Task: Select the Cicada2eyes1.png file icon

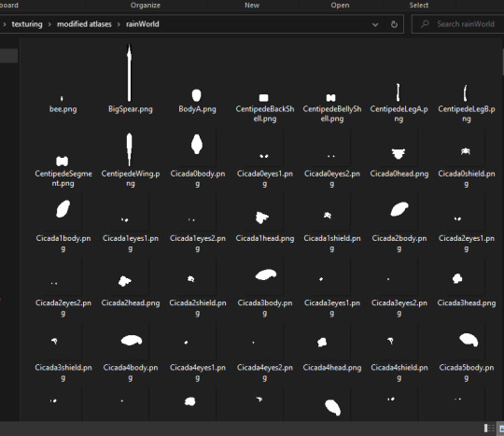Action: pyautogui.click(x=457, y=218)
